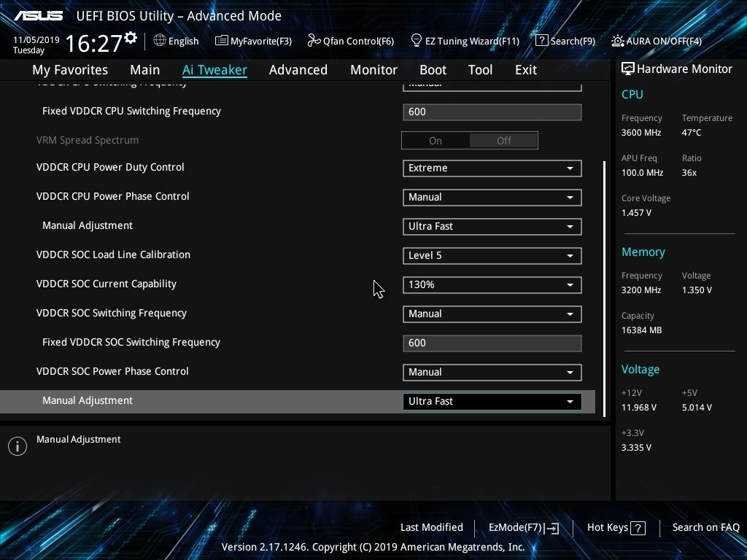Click VDDCR SOC Switching Frequency label
747x560 pixels.
point(112,313)
